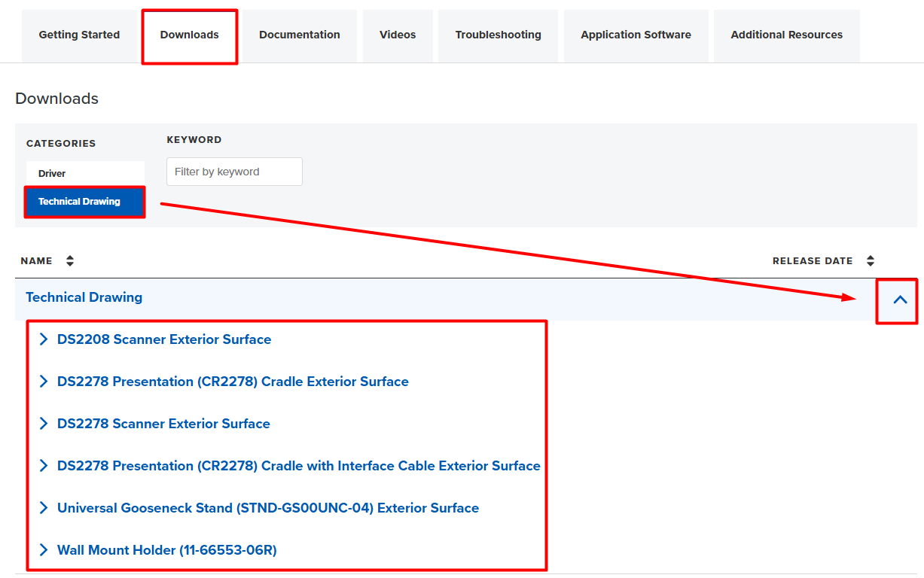Click the RELEASE DATE descending sort arrow
The image size is (924, 578).
871,264
